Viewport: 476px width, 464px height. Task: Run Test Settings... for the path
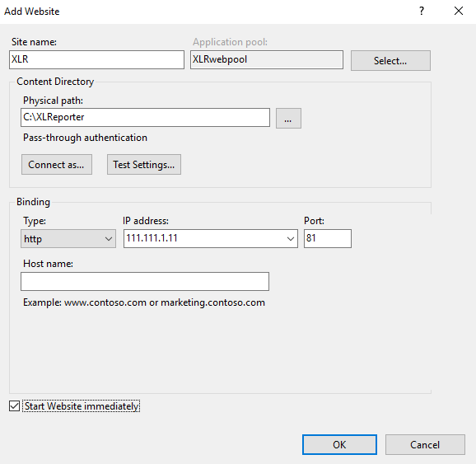144,164
